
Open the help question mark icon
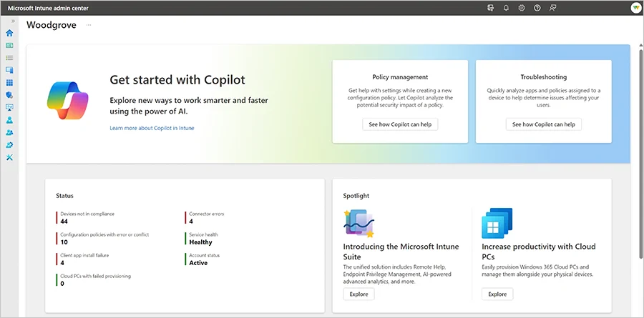point(537,8)
